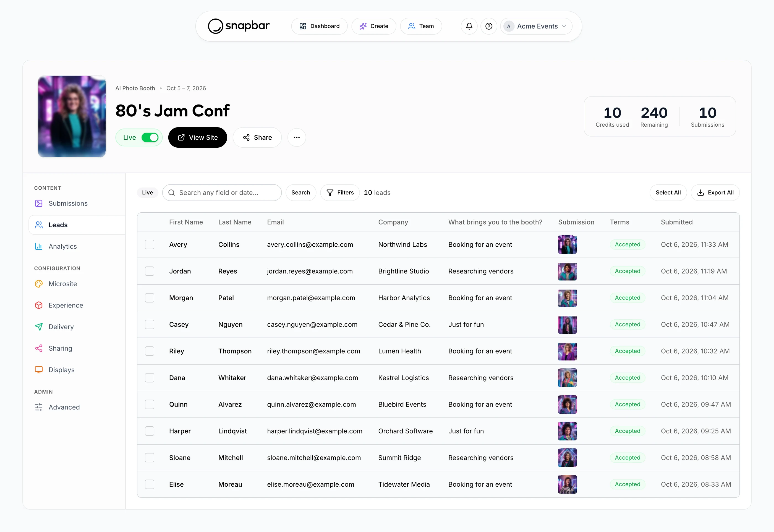Click the Acme Events avatar letter A
Screen dimensions: 774x532
pos(508,26)
